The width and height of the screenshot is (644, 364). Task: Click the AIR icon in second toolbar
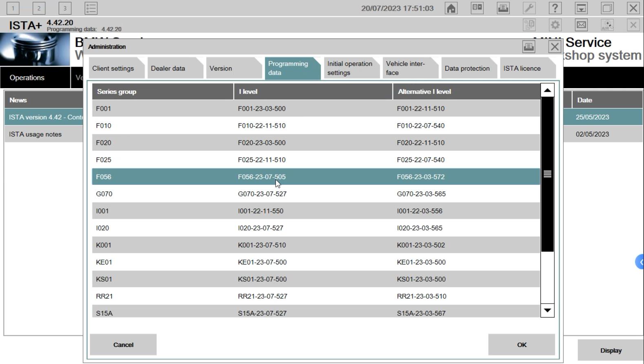pyautogui.click(x=607, y=25)
